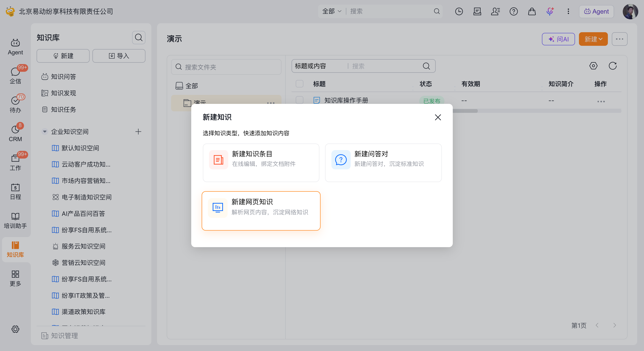Image resolution: width=644 pixels, height=351 pixels.
Task: Open 企信 messages in left sidebar
Action: (15, 75)
